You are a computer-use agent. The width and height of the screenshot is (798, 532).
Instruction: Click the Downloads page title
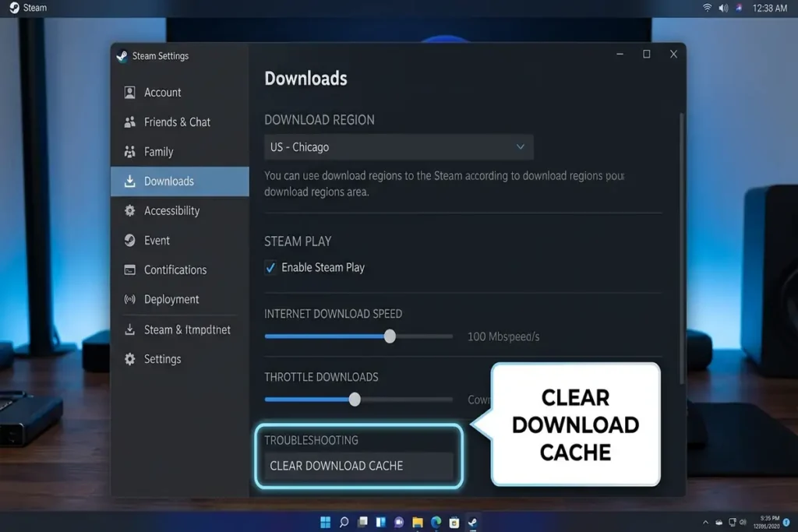(x=305, y=79)
